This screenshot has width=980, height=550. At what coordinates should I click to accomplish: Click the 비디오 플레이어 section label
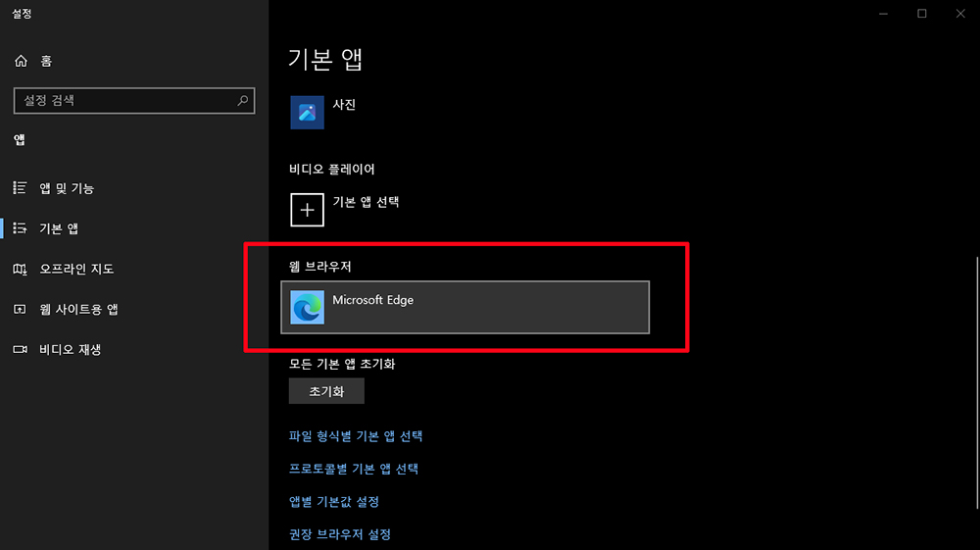[332, 170]
